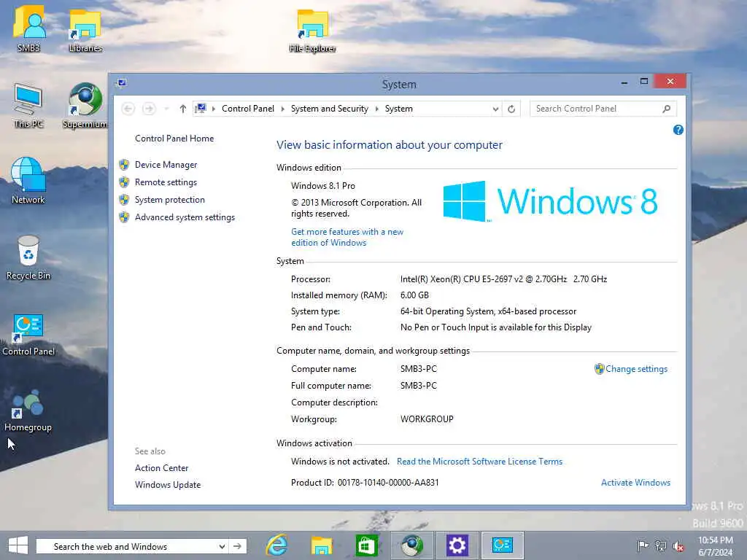747x560 pixels.
Task: Click the muted volume tray icon
Action: (x=678, y=546)
